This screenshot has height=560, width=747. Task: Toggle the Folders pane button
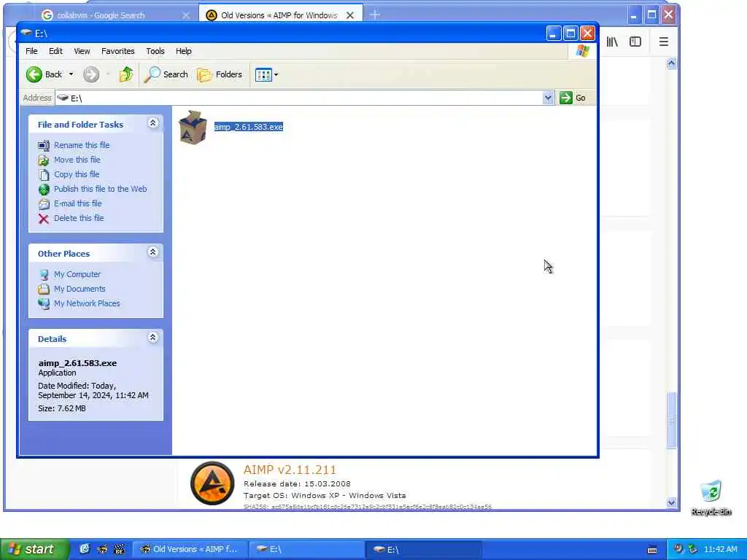(220, 74)
